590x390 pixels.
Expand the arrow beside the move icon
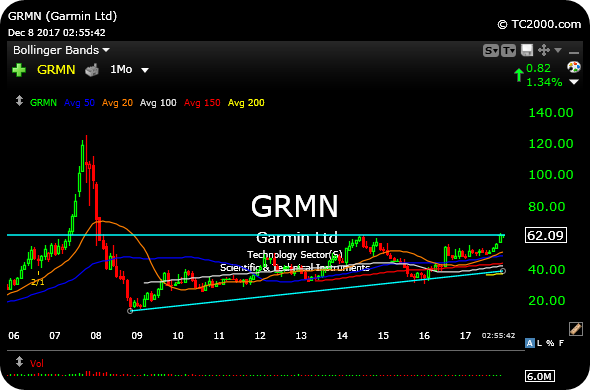coord(558,50)
